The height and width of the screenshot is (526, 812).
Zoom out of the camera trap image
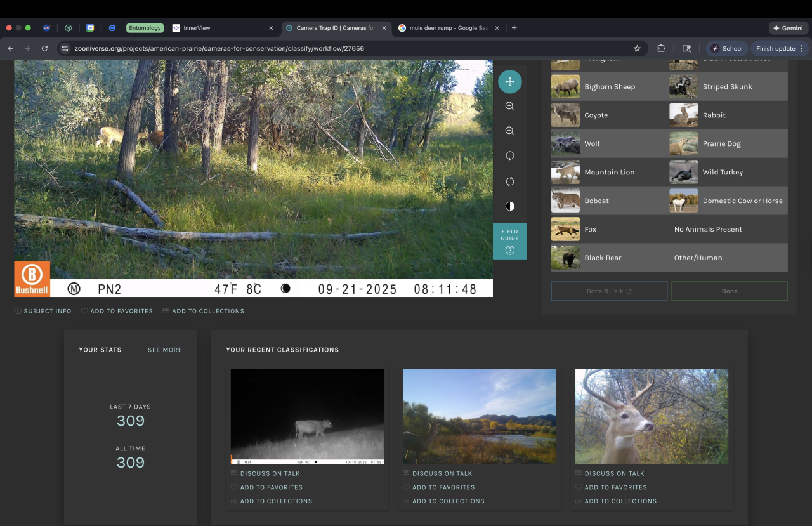(509, 131)
